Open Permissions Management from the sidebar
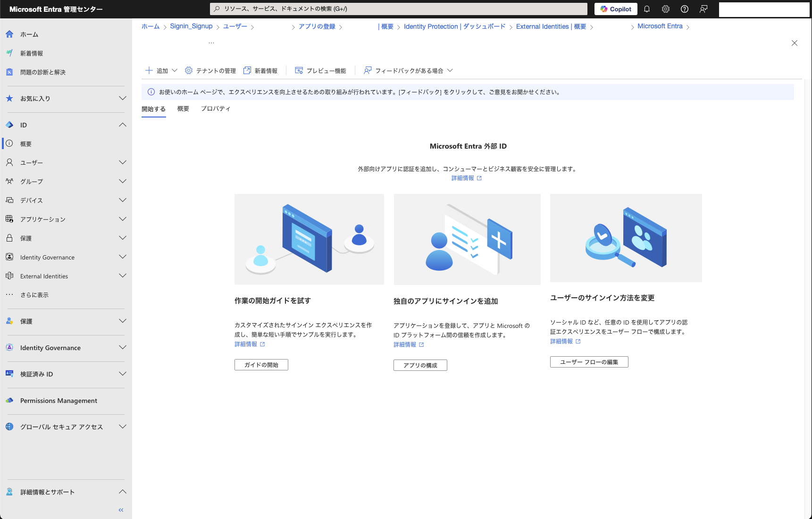The image size is (812, 519). pos(58,401)
